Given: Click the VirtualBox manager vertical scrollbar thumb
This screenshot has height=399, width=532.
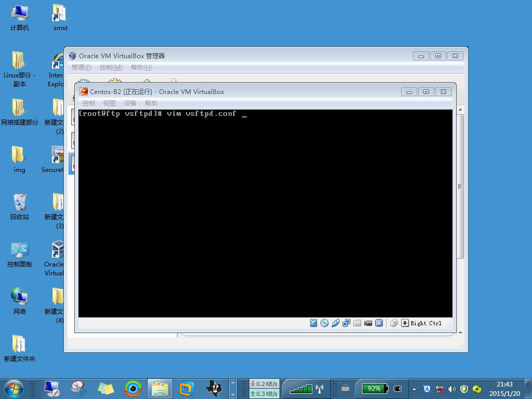Looking at the screenshot, I should (x=460, y=187).
